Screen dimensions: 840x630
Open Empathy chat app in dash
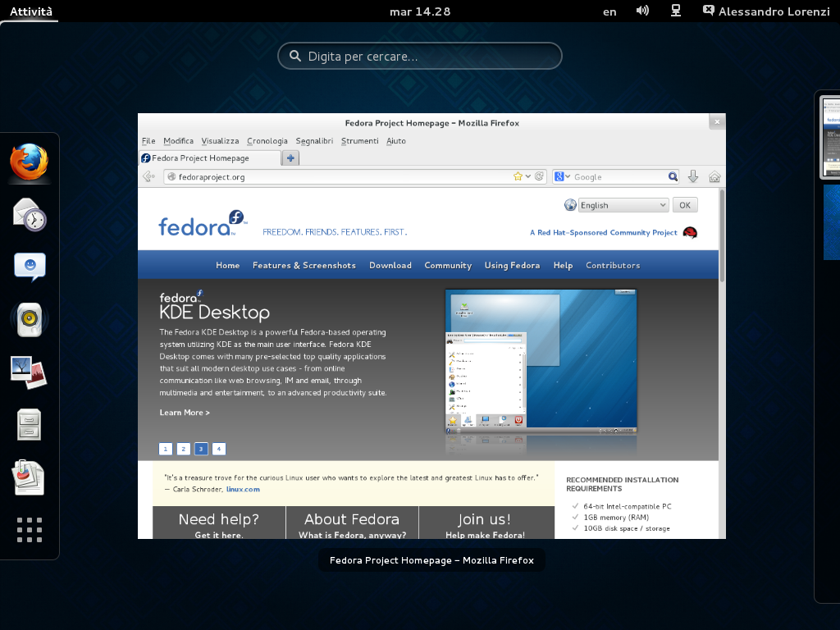[x=29, y=267]
